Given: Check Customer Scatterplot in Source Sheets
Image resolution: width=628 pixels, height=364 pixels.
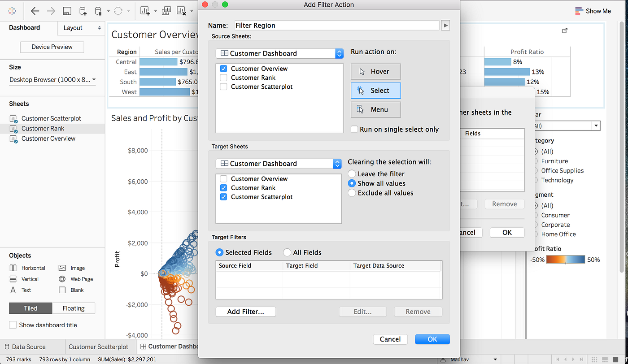Looking at the screenshot, I should pos(223,87).
